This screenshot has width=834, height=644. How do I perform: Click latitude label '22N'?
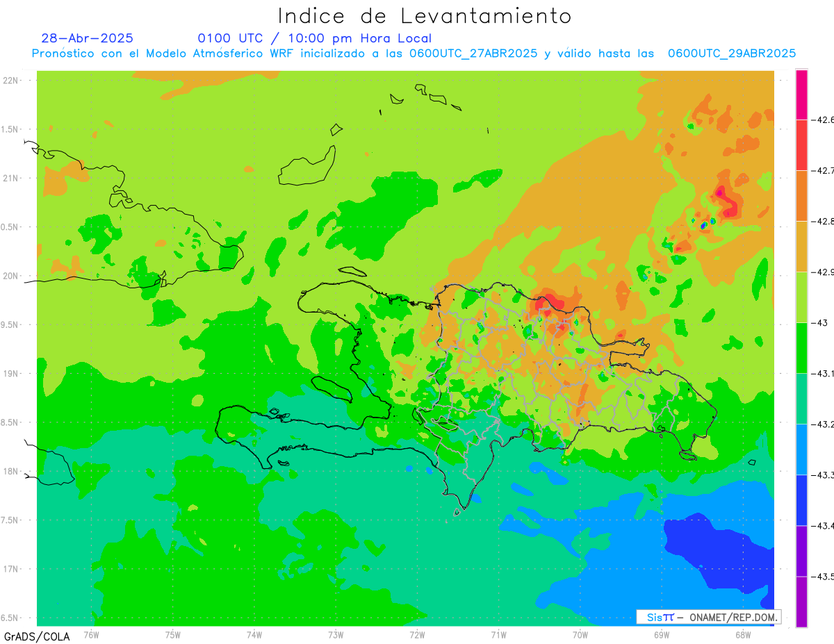(12, 81)
